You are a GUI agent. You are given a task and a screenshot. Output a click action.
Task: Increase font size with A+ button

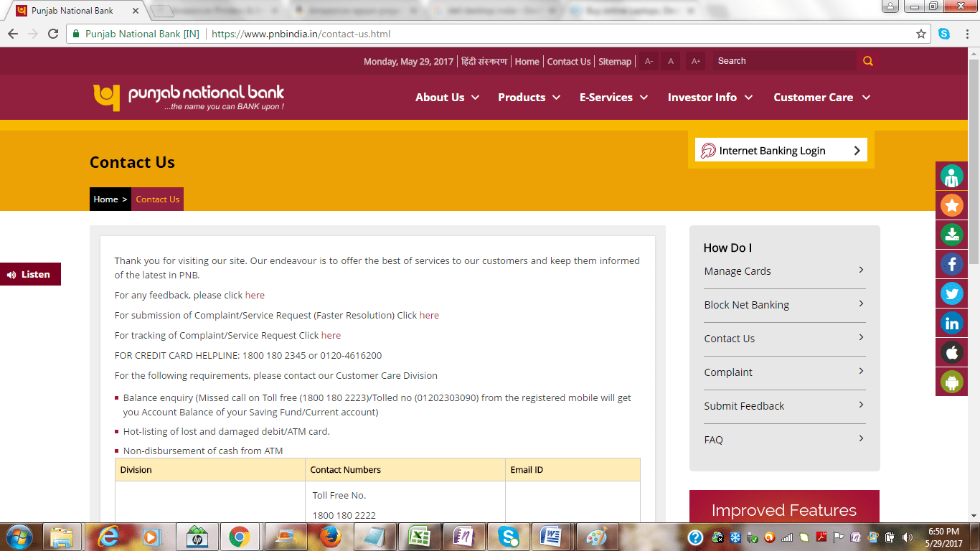click(x=695, y=61)
